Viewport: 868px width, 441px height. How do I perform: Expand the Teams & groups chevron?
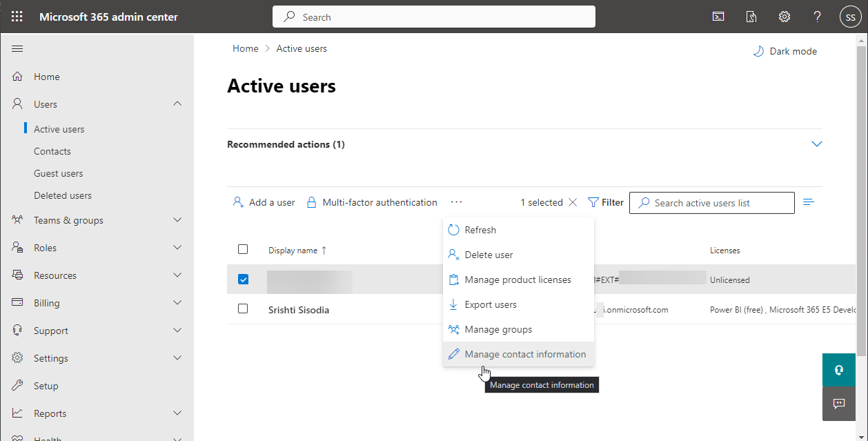(177, 220)
